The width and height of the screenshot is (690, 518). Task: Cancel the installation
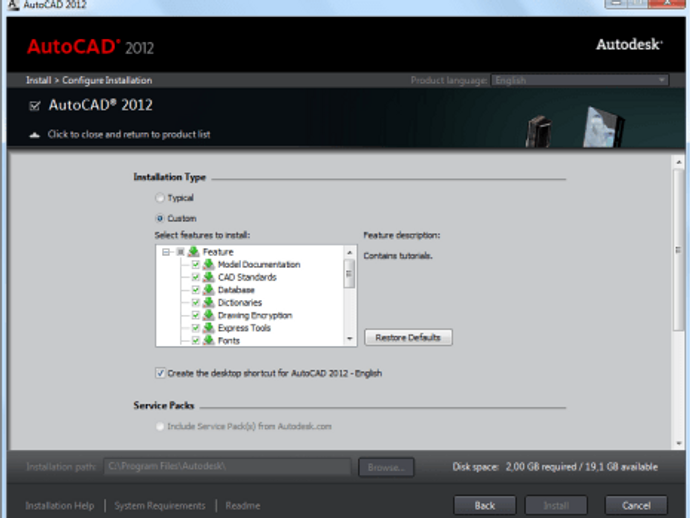pos(636,506)
